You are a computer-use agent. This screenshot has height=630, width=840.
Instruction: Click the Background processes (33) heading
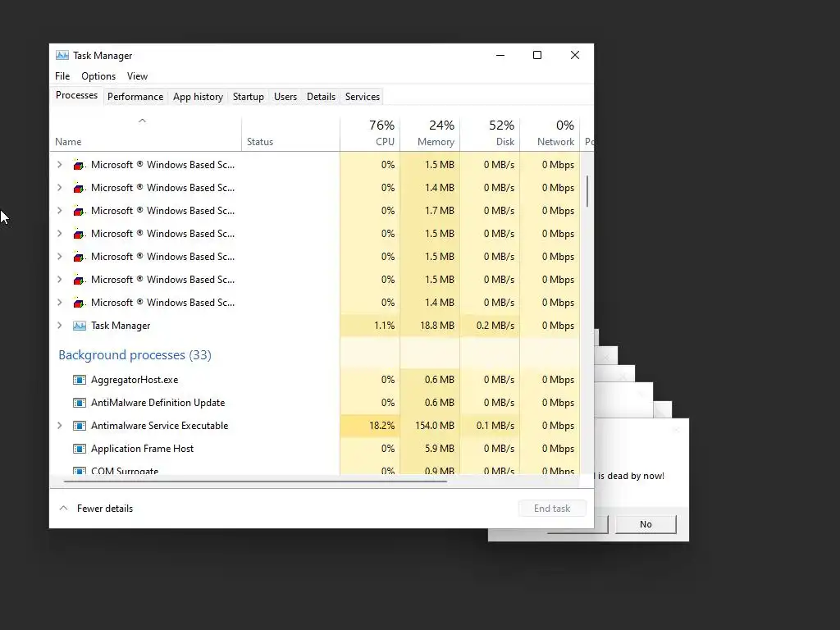pos(135,355)
